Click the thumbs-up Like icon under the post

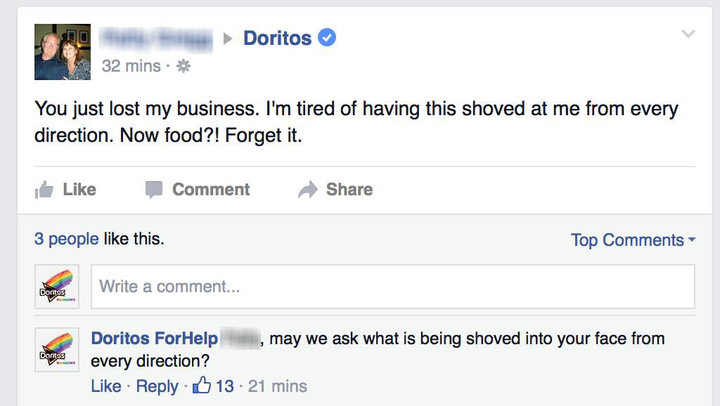[44, 189]
